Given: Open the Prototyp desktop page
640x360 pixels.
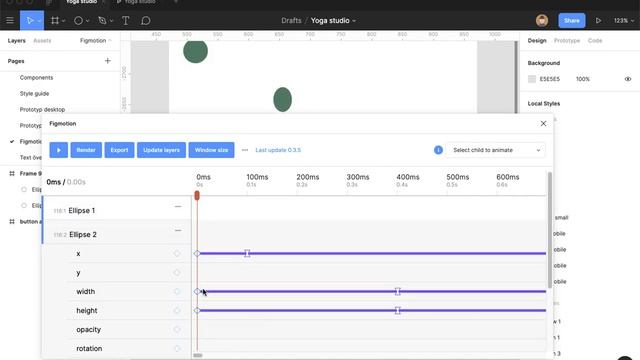Looking at the screenshot, I should [42, 109].
